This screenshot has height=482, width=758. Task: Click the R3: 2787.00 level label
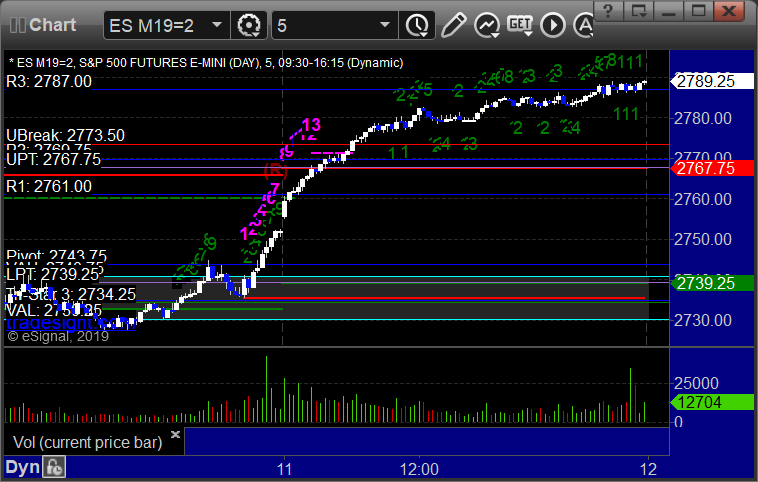tap(49, 81)
